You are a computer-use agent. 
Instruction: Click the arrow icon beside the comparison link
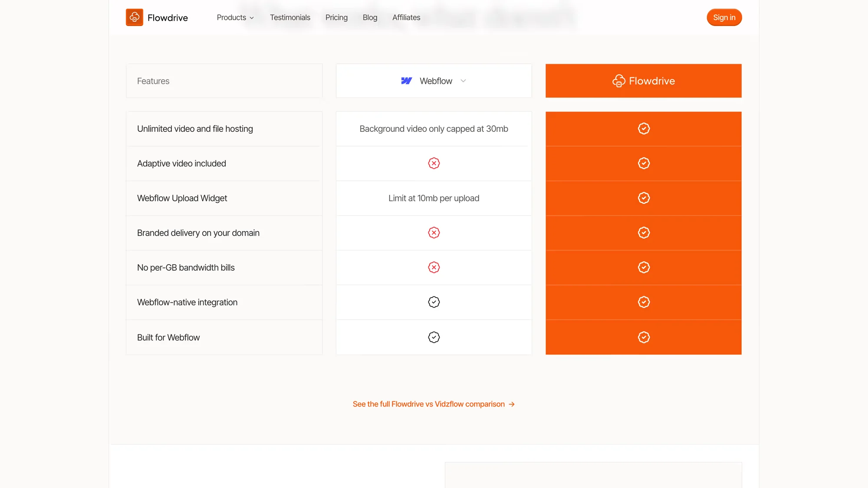coord(512,404)
